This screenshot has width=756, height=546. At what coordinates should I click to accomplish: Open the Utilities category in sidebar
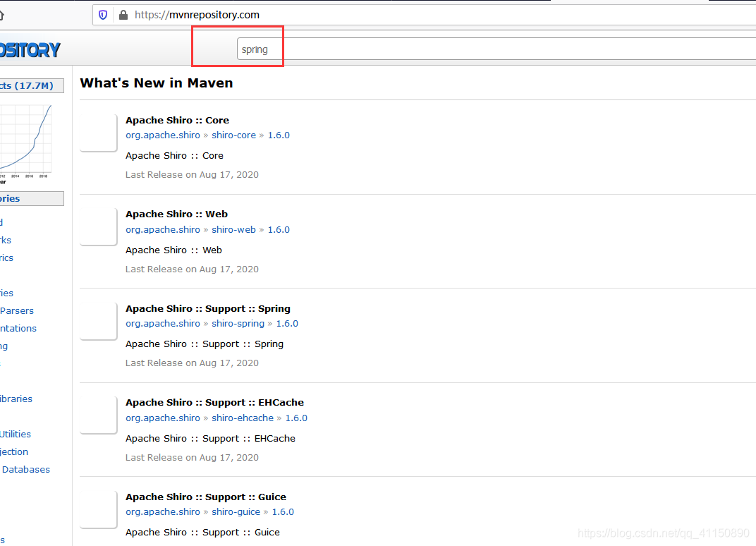[x=16, y=434]
